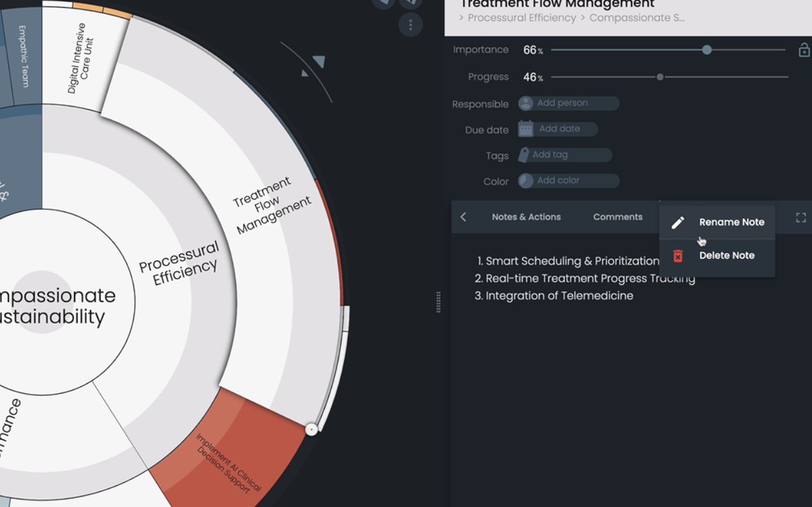
Task: Click the color pie icon beside Color
Action: [x=526, y=181]
